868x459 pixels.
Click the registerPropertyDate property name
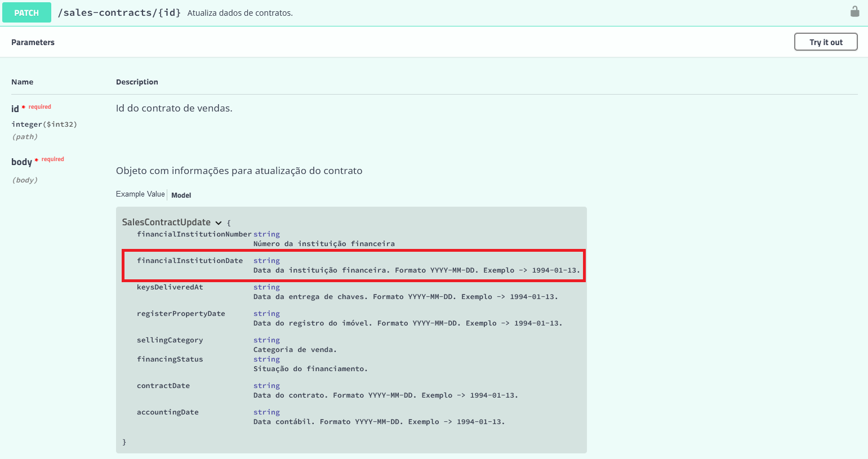coord(181,314)
